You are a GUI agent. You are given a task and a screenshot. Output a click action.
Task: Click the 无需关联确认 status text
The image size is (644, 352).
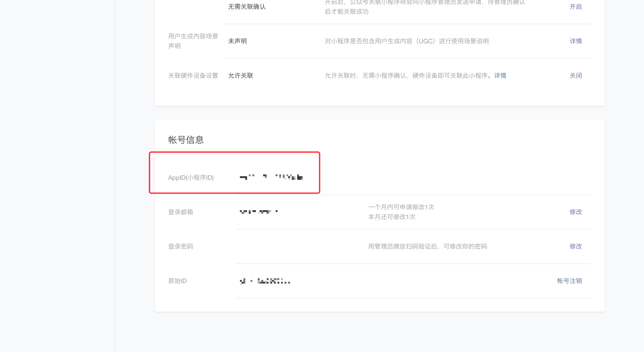pos(247,7)
